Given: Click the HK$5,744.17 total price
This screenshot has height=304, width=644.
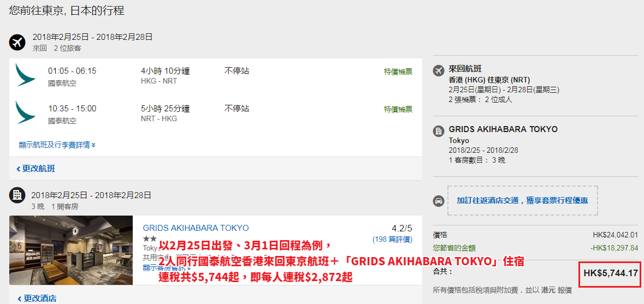Looking at the screenshot, I should click(610, 273).
